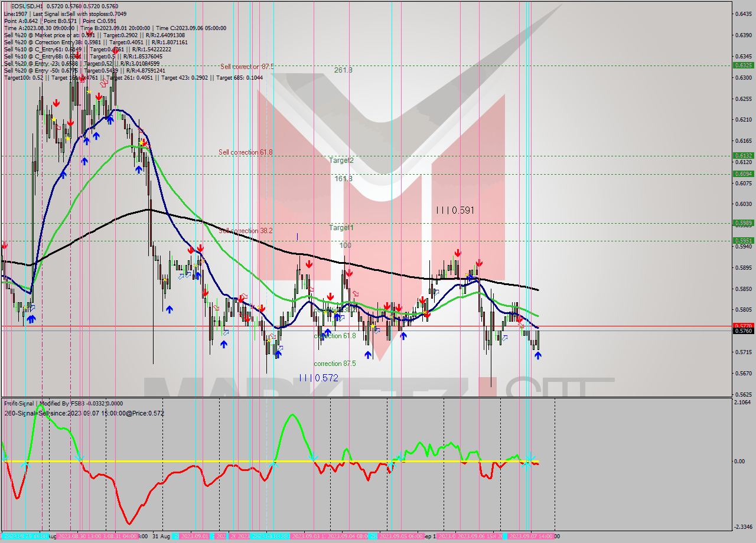Select the green '261.8' Fibonacci label

[x=343, y=70]
